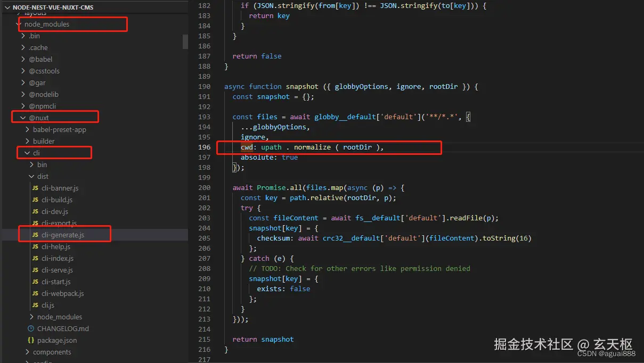The image size is (644, 363).
Task: Collapse the @nuxt folder
Action: click(x=23, y=118)
